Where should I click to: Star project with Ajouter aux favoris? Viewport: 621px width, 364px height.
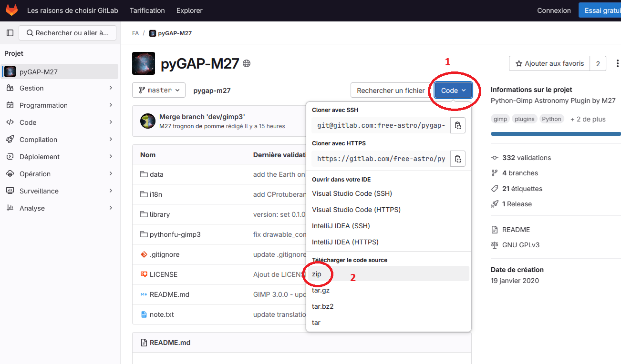coord(549,63)
